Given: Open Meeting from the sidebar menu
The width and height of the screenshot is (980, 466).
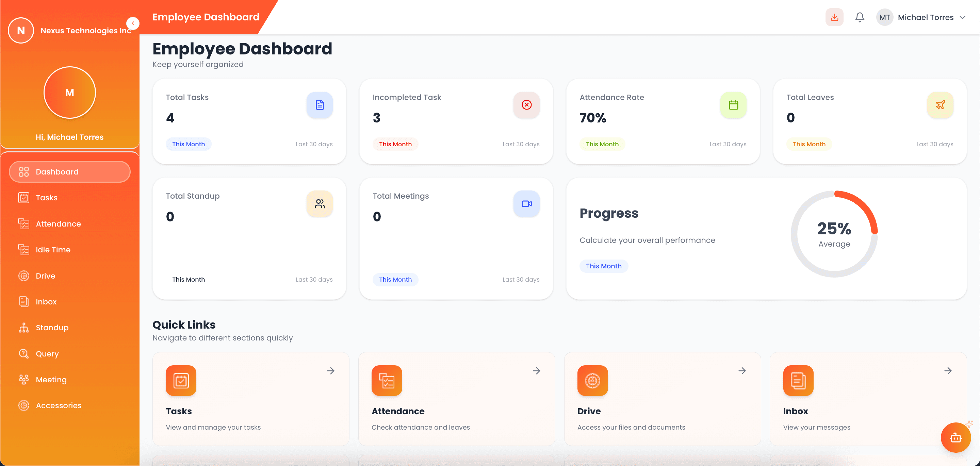Looking at the screenshot, I should 51,379.
